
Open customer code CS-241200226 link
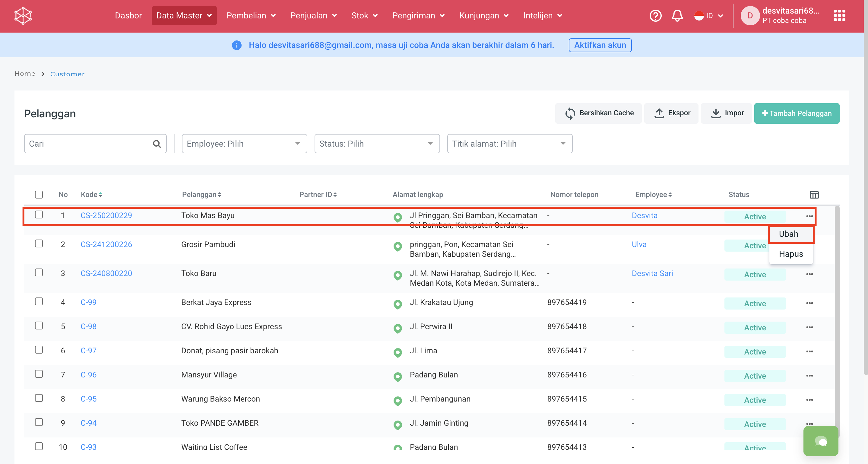point(106,245)
